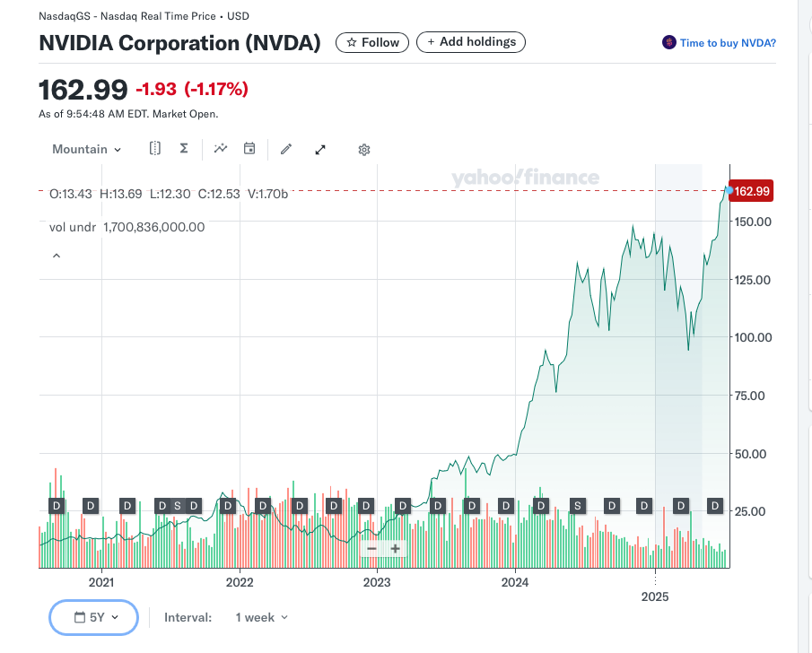Open chart settings gear
Viewport: 812px width, 653px height.
click(x=364, y=150)
